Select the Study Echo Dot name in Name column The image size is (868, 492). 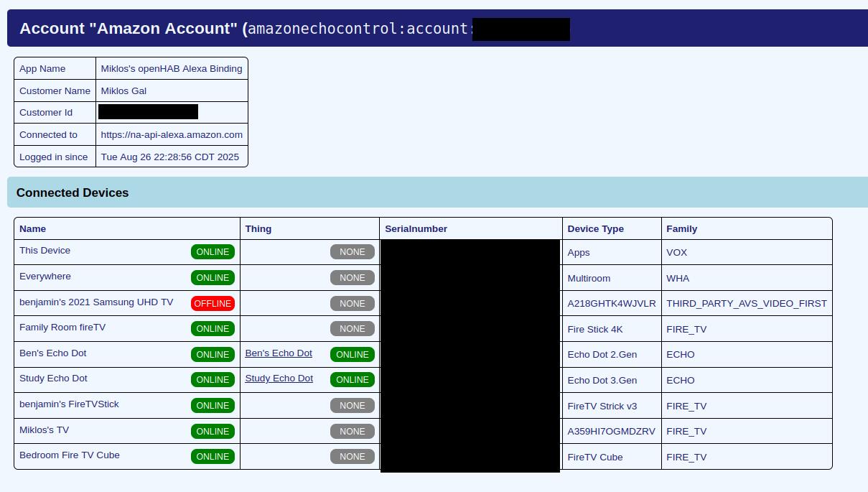point(53,379)
